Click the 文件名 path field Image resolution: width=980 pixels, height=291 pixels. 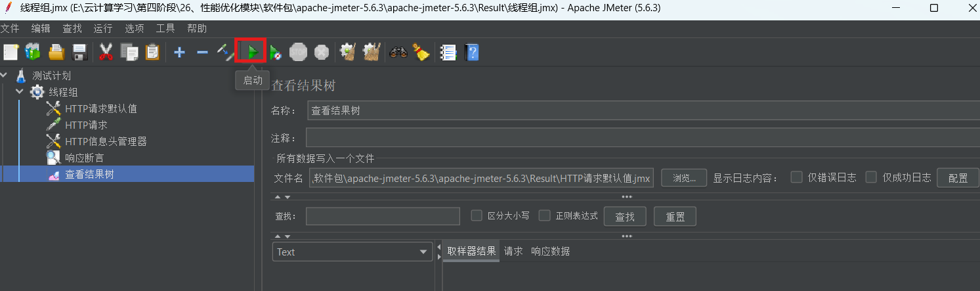[481, 178]
